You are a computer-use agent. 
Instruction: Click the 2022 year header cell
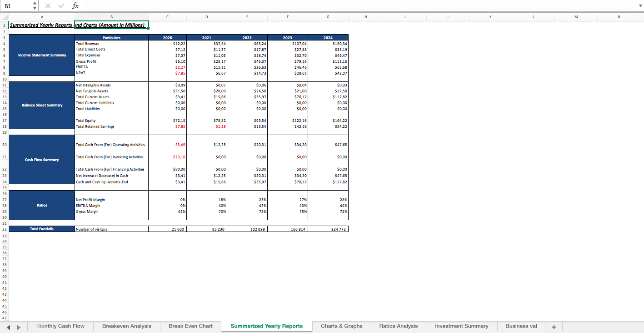pos(247,38)
